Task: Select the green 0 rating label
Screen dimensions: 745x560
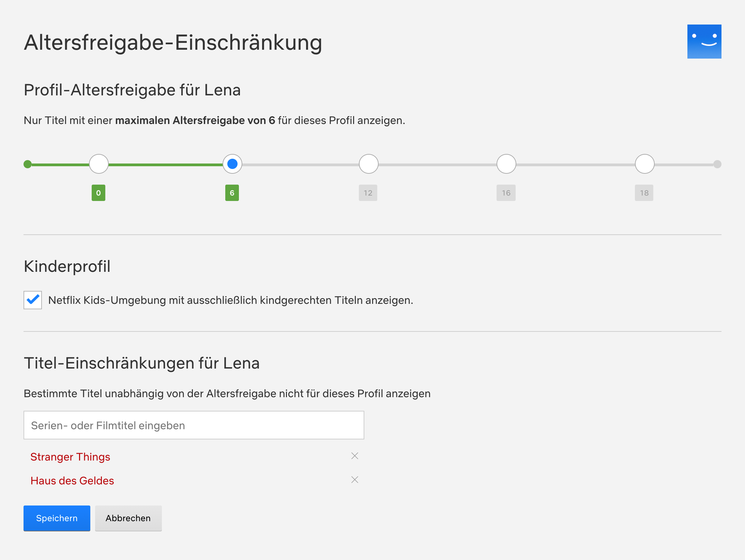Action: click(98, 192)
